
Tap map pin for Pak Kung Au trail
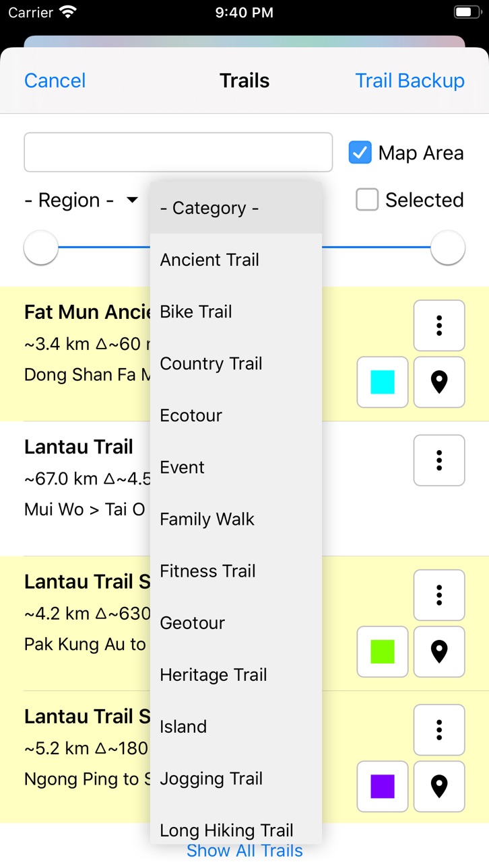click(x=439, y=651)
